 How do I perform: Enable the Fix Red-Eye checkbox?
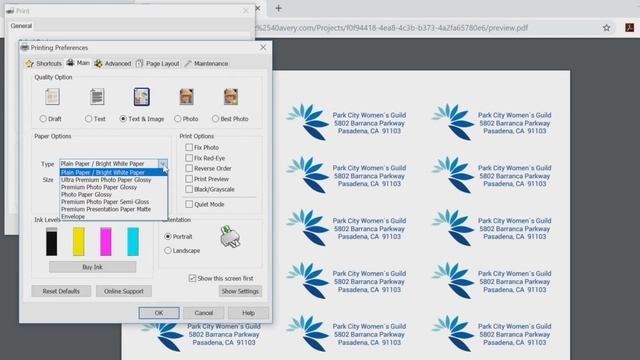coord(189,158)
